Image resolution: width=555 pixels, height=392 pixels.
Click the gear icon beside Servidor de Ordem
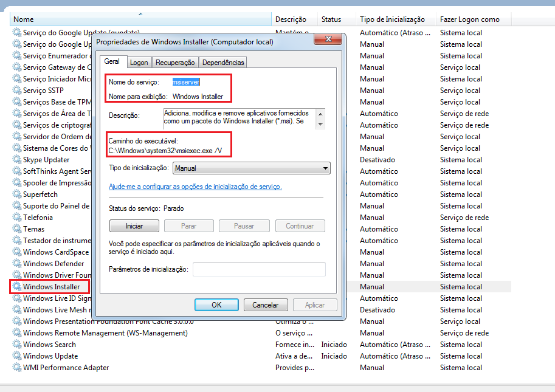(x=16, y=137)
